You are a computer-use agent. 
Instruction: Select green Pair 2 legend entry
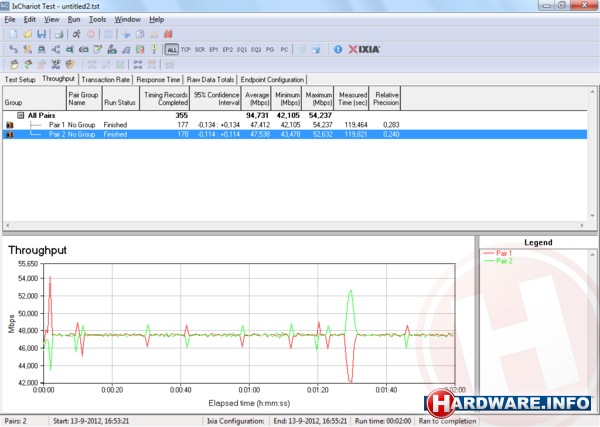tap(498, 261)
